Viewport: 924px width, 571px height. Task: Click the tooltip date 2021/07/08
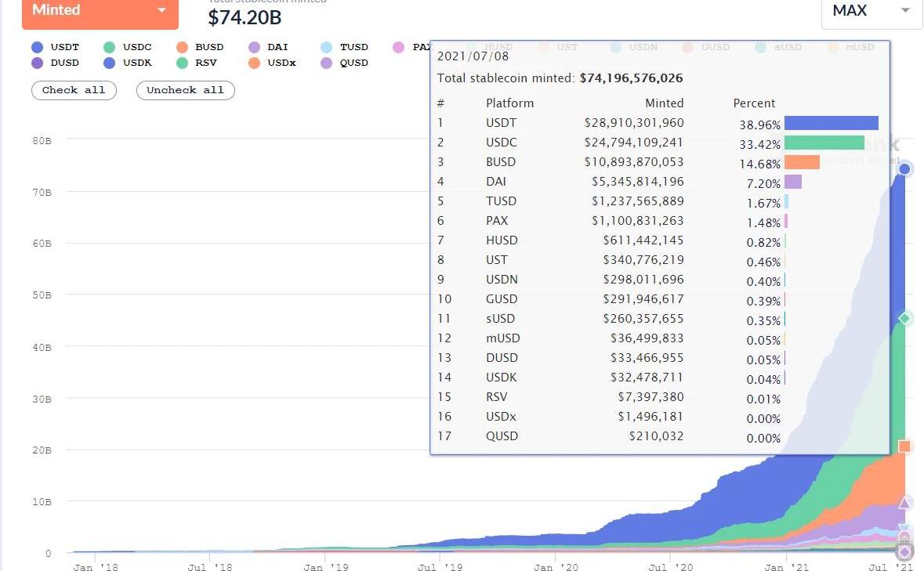[473, 56]
